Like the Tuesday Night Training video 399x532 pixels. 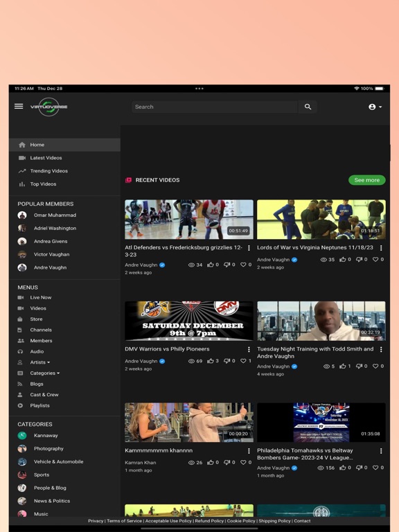click(x=343, y=366)
